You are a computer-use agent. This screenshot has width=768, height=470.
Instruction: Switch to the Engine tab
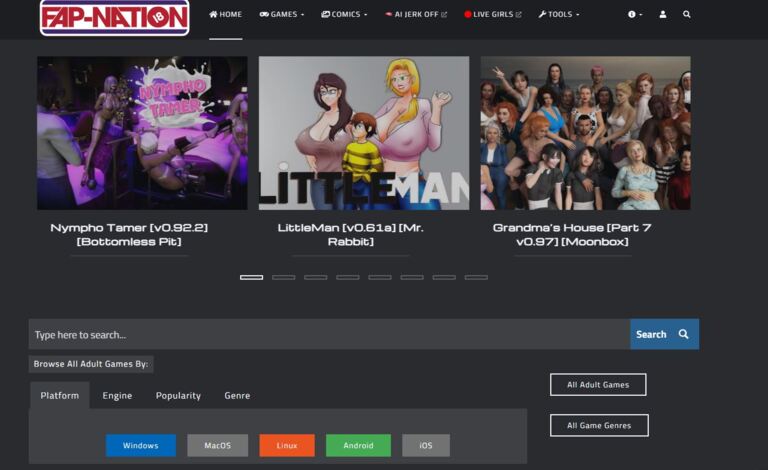[117, 396]
